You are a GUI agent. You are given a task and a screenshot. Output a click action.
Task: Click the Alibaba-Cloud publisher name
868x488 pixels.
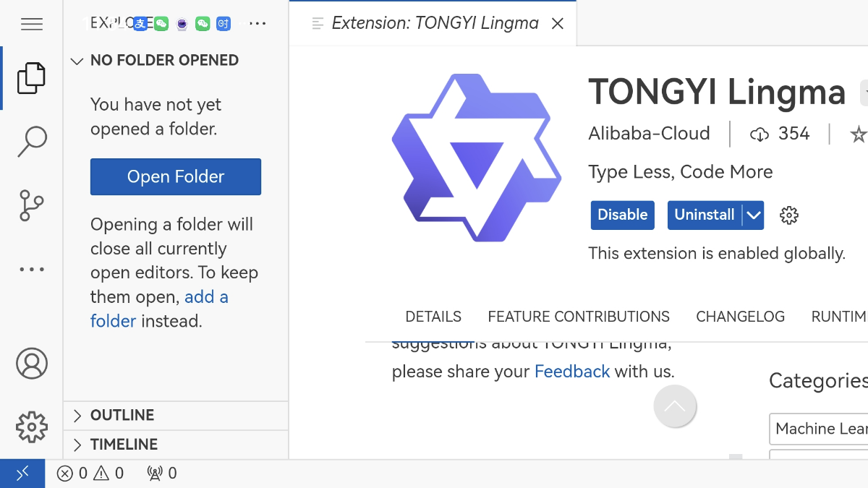(649, 134)
